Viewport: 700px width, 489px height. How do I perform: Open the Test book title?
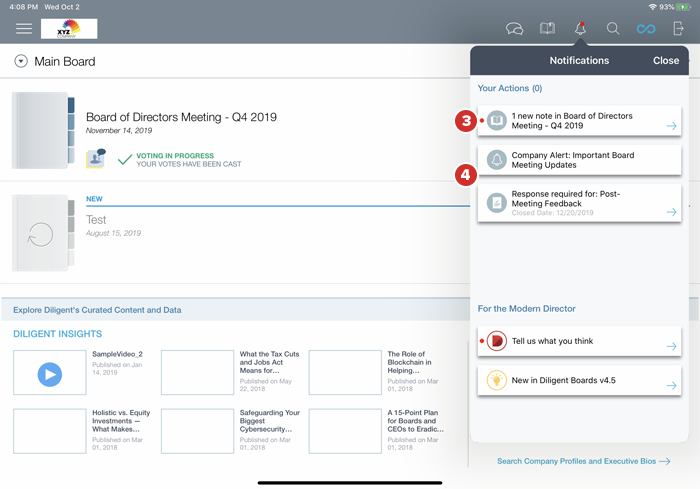tap(96, 220)
